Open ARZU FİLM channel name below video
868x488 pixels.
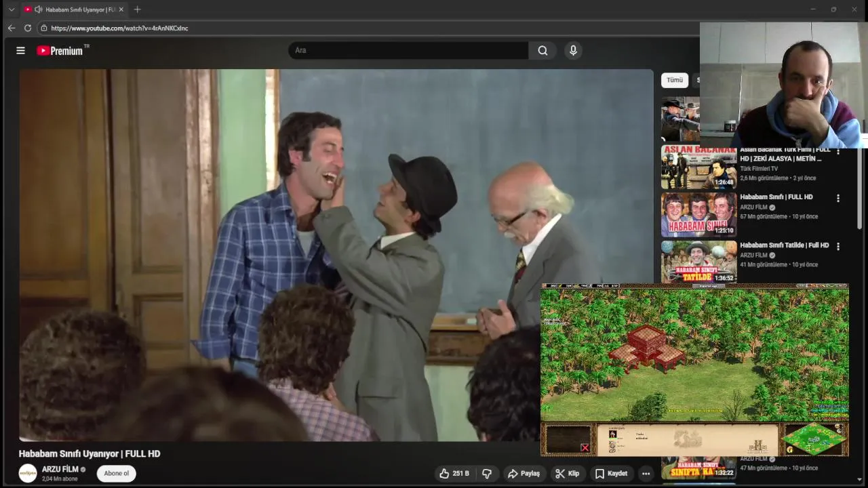[60, 469]
